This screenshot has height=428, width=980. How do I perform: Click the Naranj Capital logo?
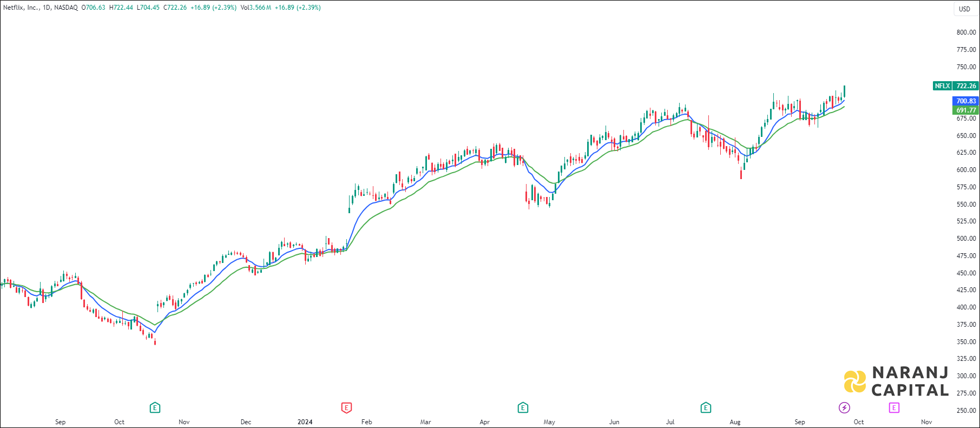(896, 381)
